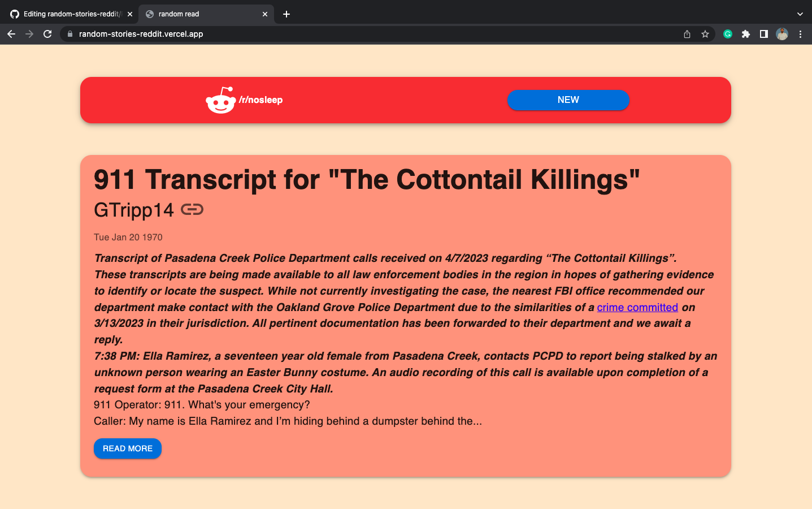Screen dimensions: 812x509
Task: Open the Grammarly extension
Action: [728, 34]
